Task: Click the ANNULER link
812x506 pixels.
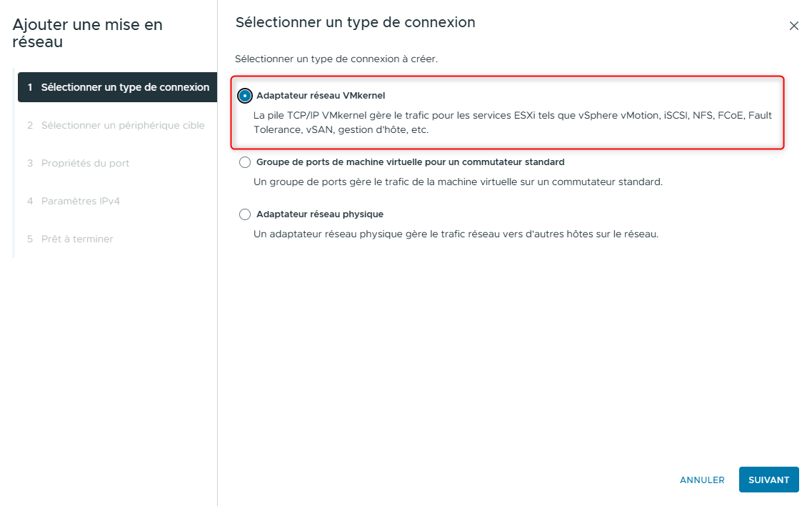Action: (702, 480)
